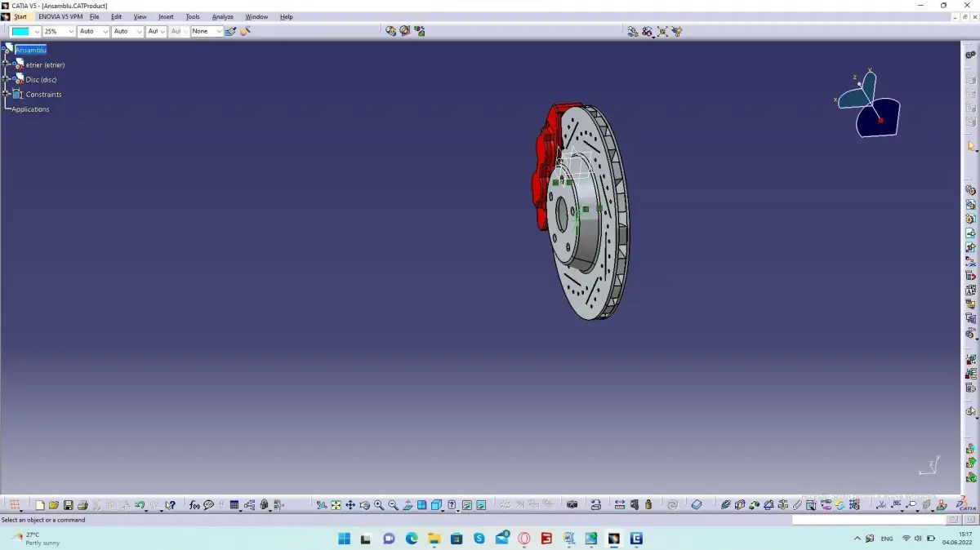Open the Design Table icon
Viewport: 980px width, 550px height.
click(234, 505)
